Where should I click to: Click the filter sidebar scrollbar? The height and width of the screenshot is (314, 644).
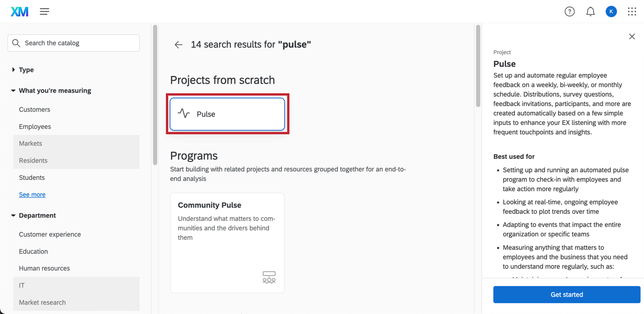click(155, 95)
